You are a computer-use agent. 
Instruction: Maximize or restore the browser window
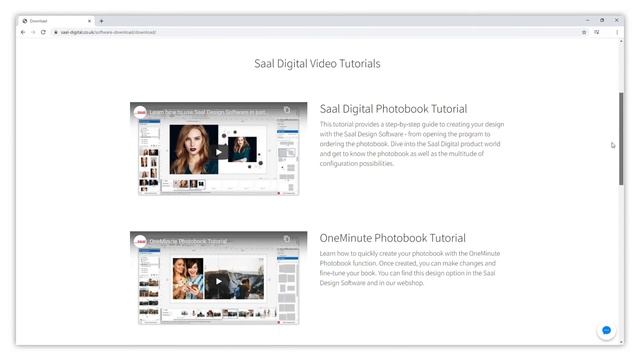click(x=602, y=20)
